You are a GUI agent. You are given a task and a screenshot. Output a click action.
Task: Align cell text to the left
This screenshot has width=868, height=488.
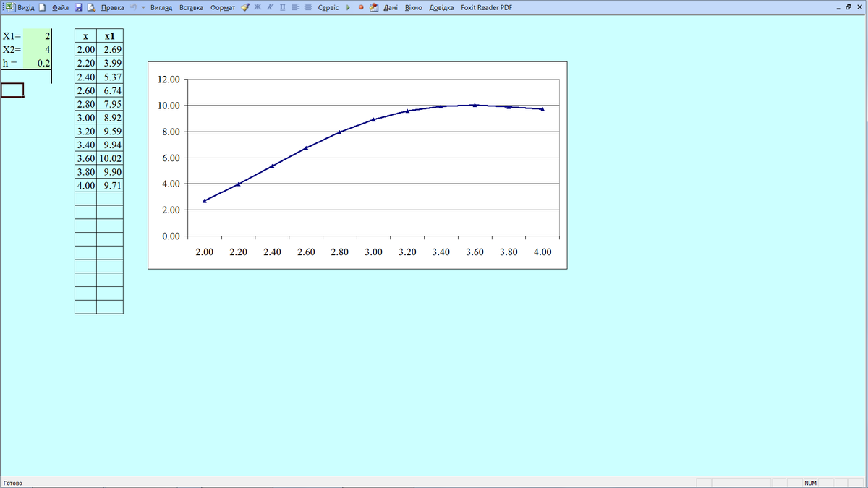(296, 7)
